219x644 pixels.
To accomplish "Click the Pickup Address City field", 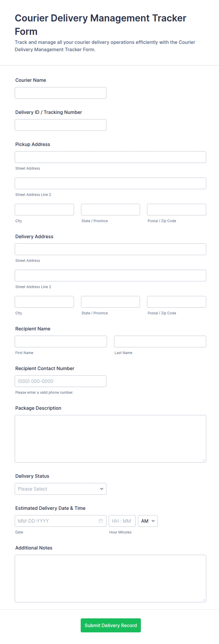I will click(x=44, y=209).
